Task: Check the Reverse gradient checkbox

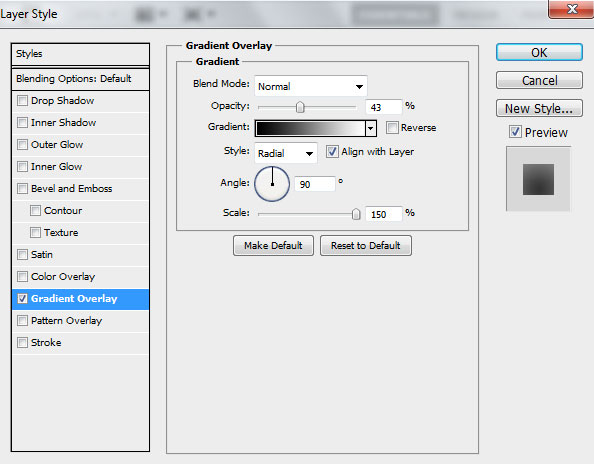Action: (x=392, y=128)
